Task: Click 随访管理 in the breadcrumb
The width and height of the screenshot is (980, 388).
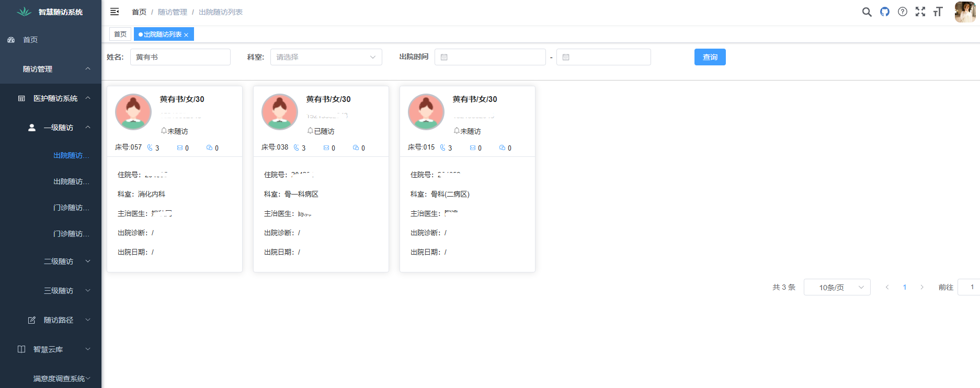Action: tap(173, 12)
